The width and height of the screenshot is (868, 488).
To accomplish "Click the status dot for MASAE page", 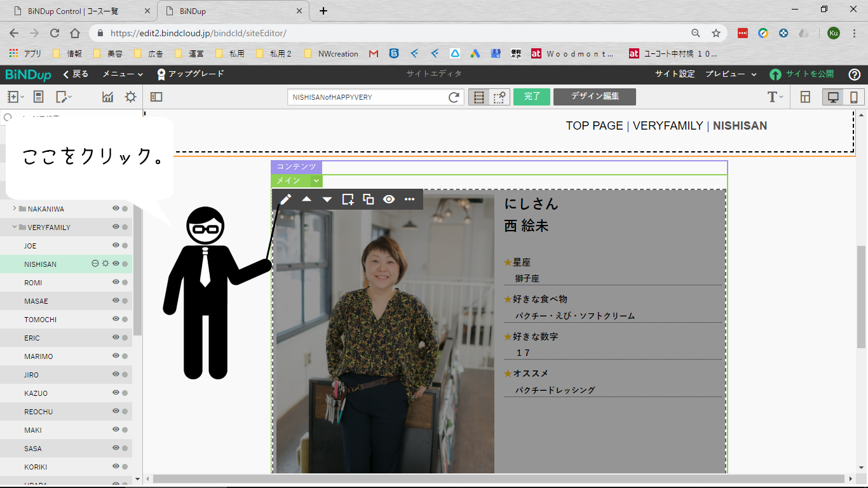I will pyautogui.click(x=125, y=301).
